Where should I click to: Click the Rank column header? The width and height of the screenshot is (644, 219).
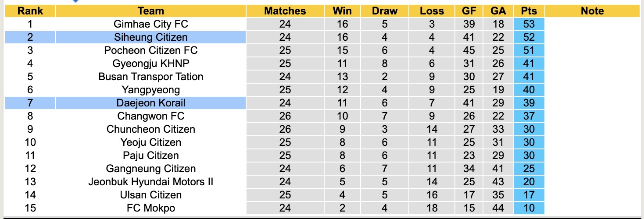click(30, 11)
